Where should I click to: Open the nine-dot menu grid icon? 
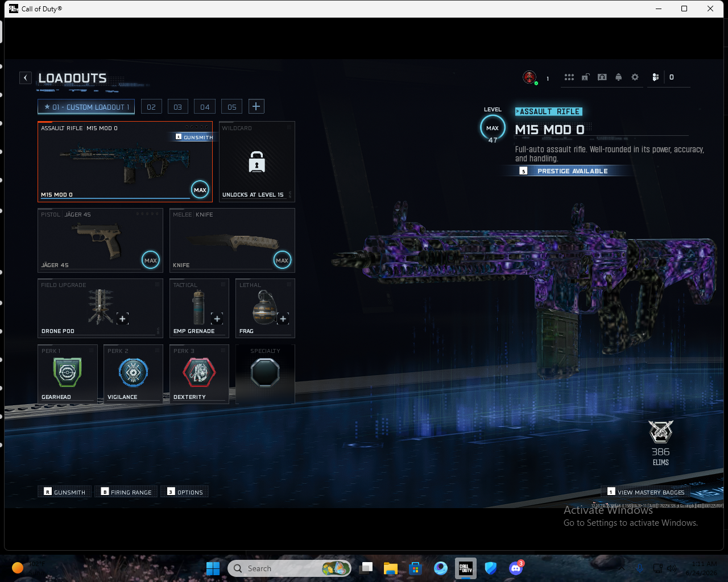pos(569,77)
